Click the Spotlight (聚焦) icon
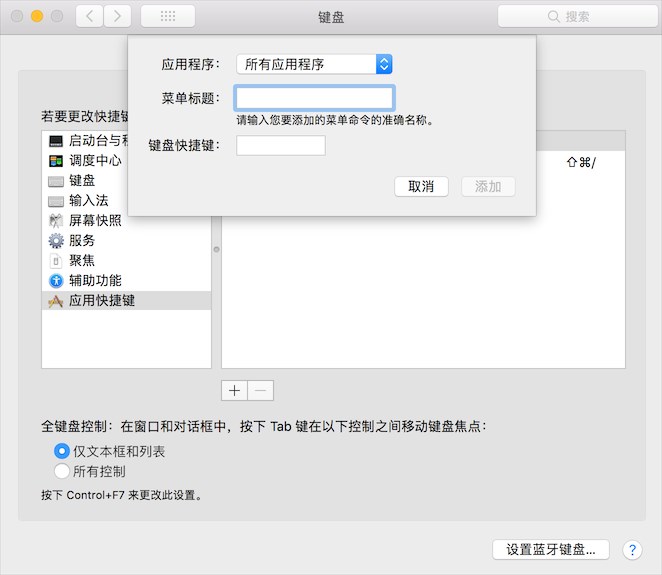The image size is (662, 575). click(56, 261)
